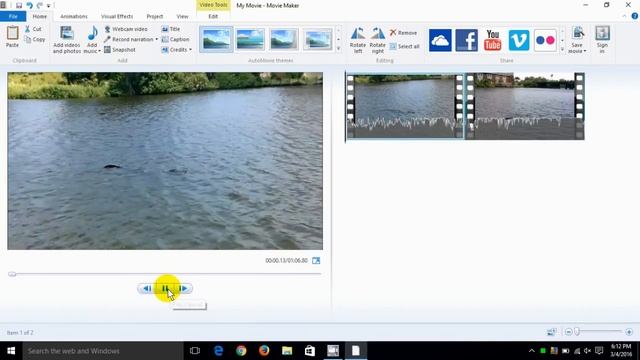Screen dimensions: 640x360
Task: Pause the video playback
Action: pyautogui.click(x=165, y=289)
